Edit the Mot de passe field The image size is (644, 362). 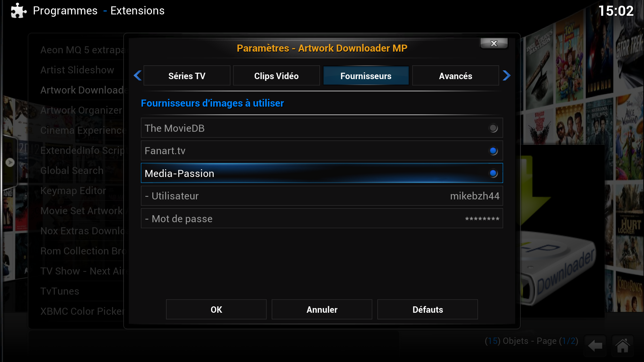(322, 219)
